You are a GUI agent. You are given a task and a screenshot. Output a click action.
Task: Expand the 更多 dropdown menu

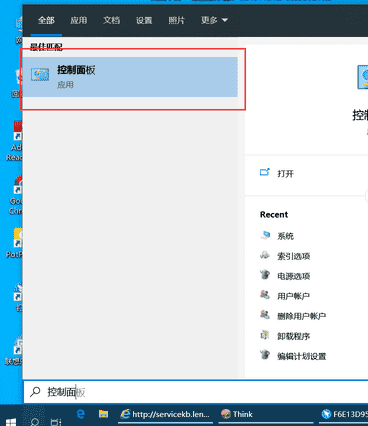[x=214, y=20]
